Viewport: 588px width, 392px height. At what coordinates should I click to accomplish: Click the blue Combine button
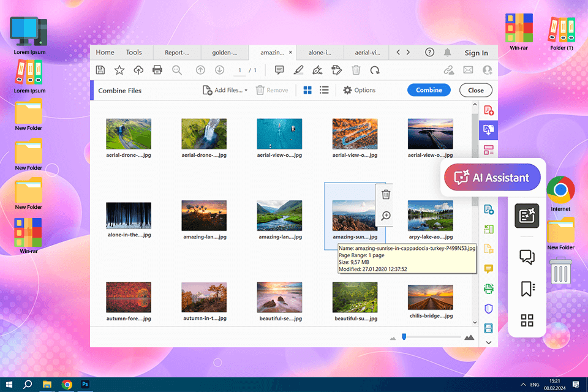click(x=429, y=90)
